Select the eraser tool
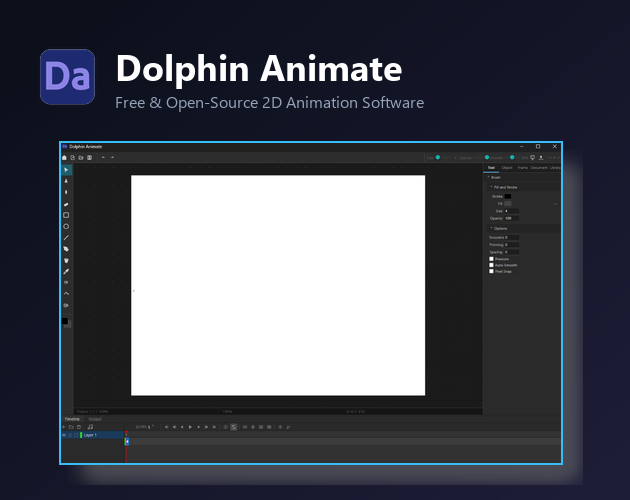630x500 pixels. tap(66, 204)
